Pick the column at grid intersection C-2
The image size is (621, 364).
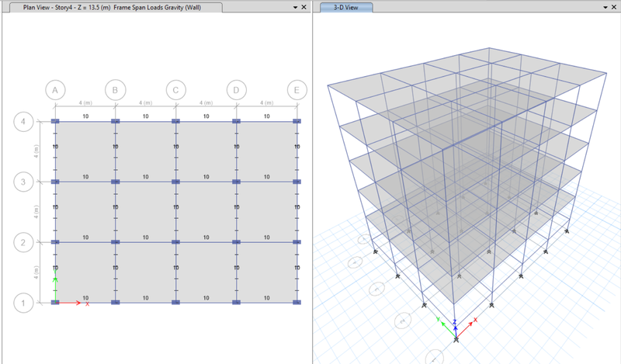(x=176, y=242)
